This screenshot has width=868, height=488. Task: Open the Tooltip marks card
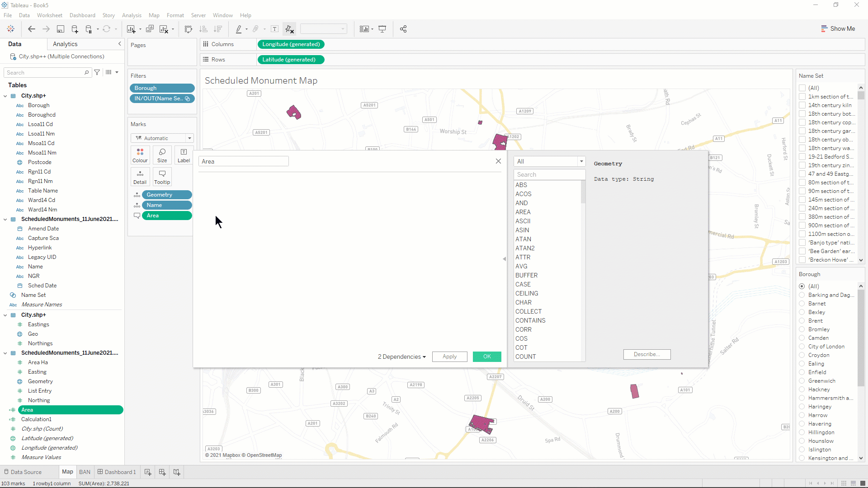162,177
